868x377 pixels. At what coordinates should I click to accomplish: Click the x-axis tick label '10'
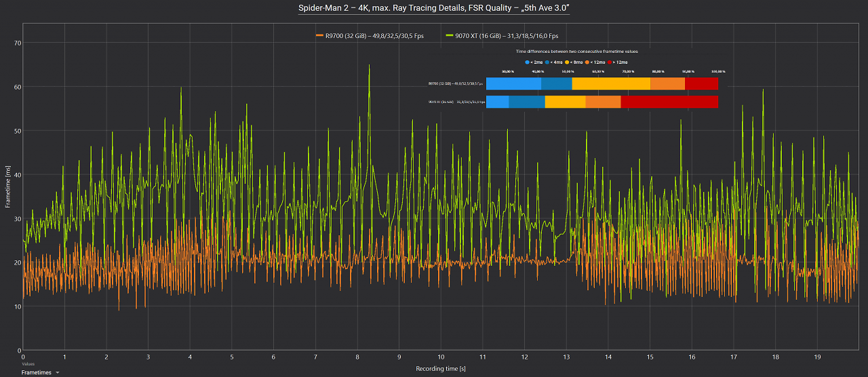click(441, 357)
